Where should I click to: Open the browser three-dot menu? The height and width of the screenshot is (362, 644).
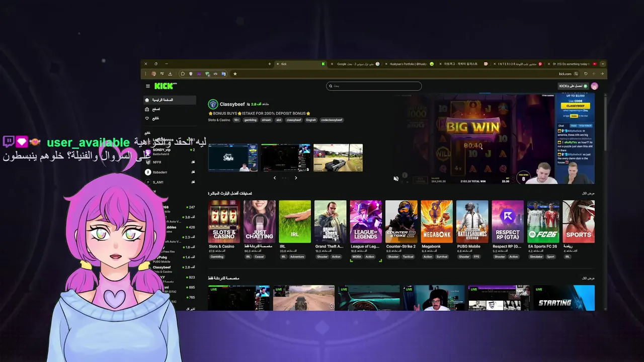(x=145, y=74)
